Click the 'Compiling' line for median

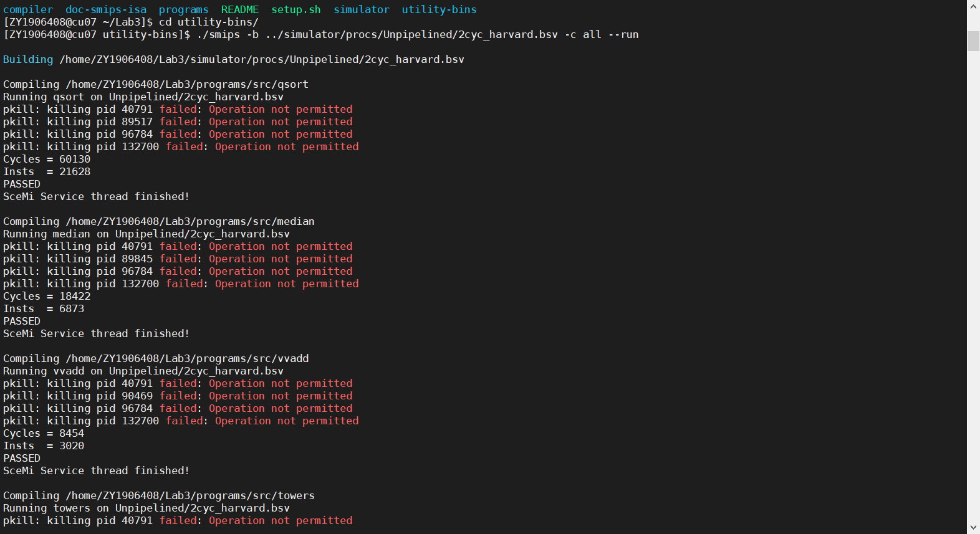point(159,221)
